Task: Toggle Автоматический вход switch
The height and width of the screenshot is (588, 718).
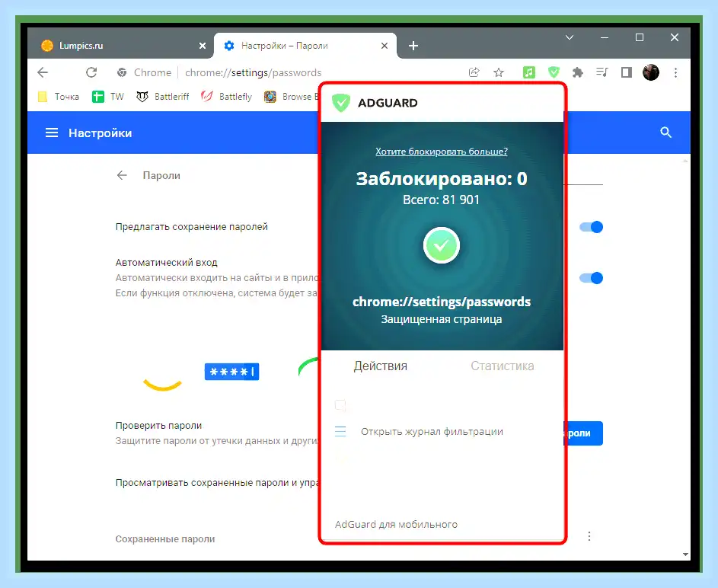Action: coord(591,278)
